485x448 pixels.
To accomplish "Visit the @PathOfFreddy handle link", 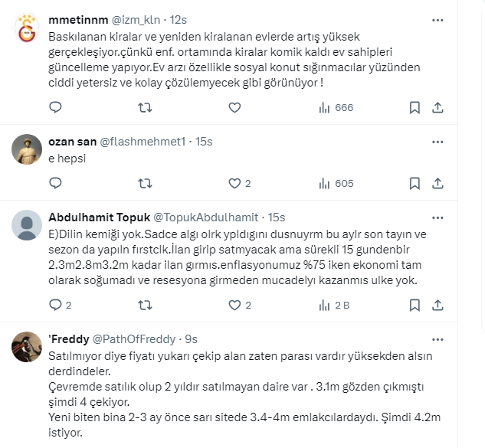I will (x=136, y=338).
